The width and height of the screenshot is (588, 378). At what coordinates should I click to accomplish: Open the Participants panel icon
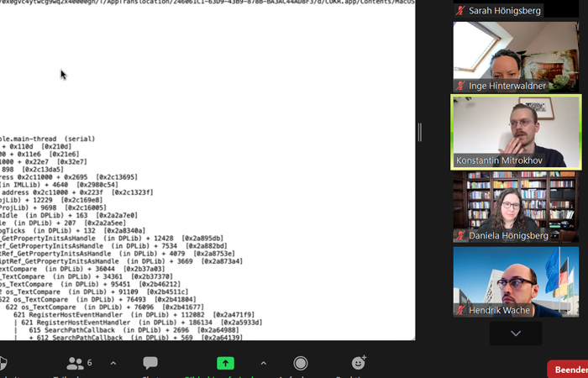pos(76,363)
